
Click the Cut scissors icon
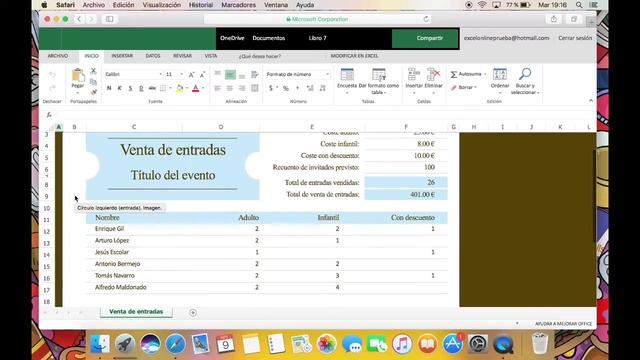tap(93, 71)
